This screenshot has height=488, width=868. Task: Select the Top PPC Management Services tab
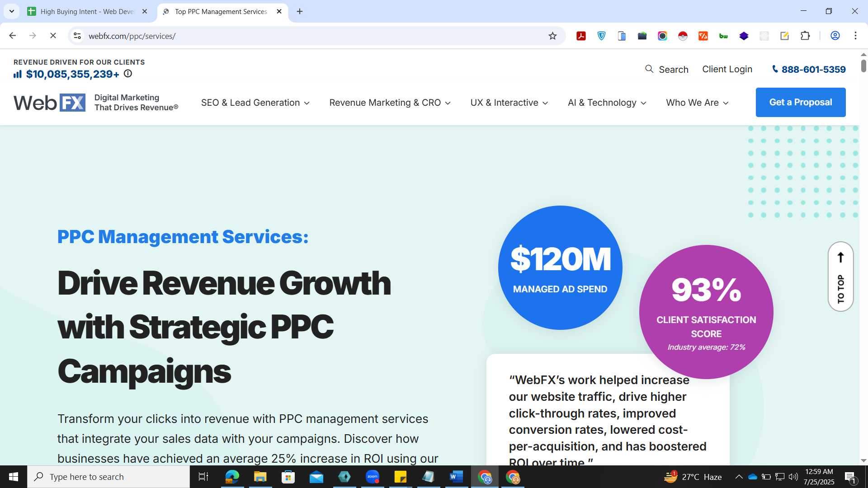click(x=221, y=11)
